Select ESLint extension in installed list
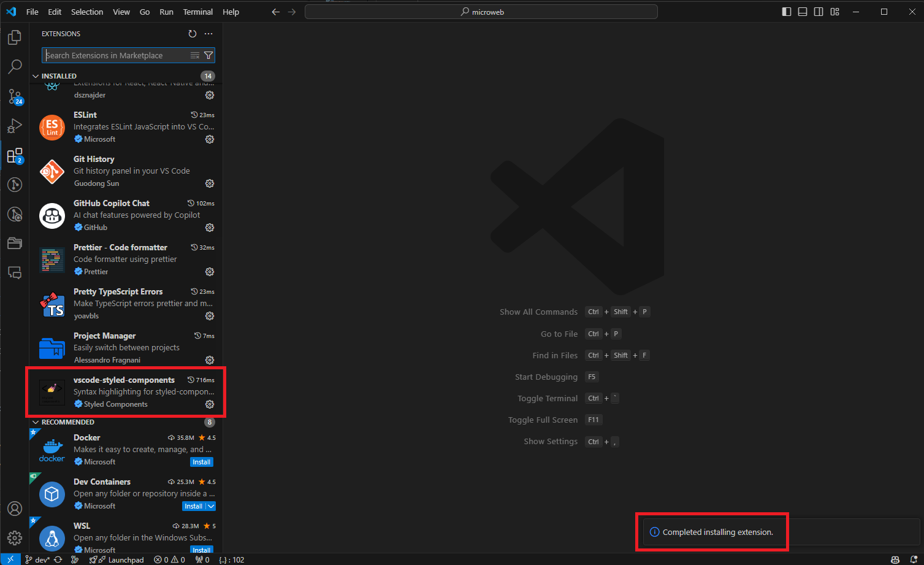 pyautogui.click(x=126, y=127)
